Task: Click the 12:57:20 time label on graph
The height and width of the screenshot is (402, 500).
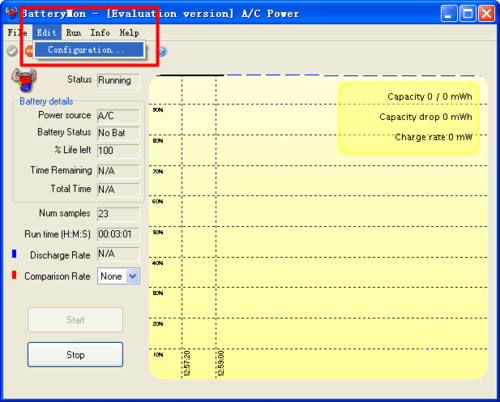Action: click(187, 363)
